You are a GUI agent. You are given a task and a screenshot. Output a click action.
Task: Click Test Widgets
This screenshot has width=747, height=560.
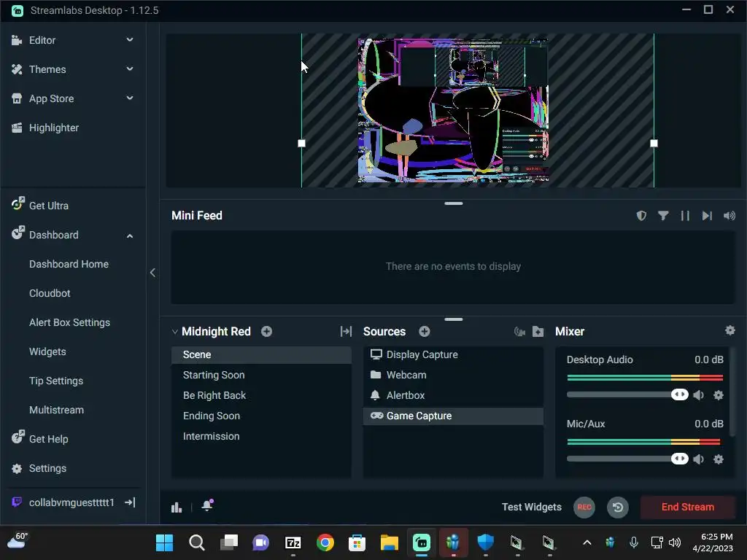coord(531,507)
